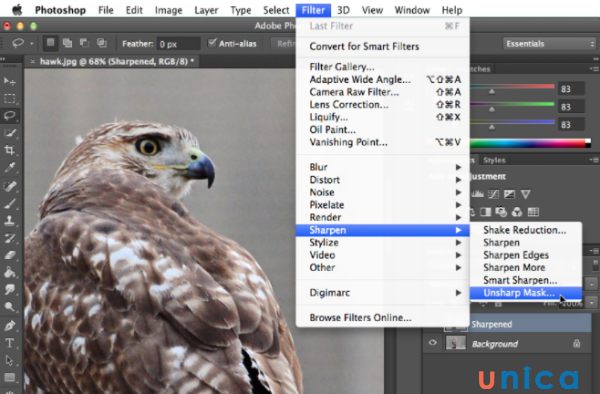
Task: Select the Quick Selection tool
Action: tap(10, 133)
